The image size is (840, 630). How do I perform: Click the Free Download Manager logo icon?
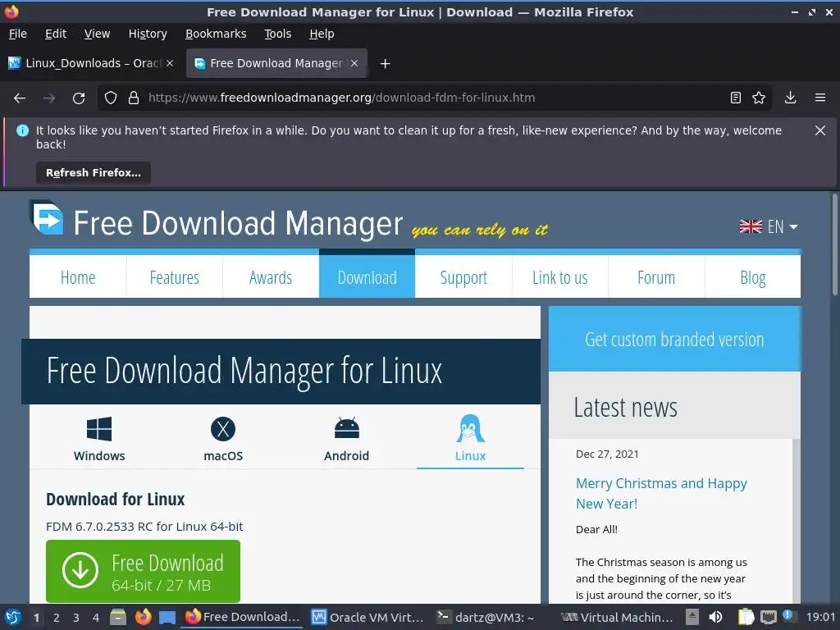pyautogui.click(x=47, y=217)
